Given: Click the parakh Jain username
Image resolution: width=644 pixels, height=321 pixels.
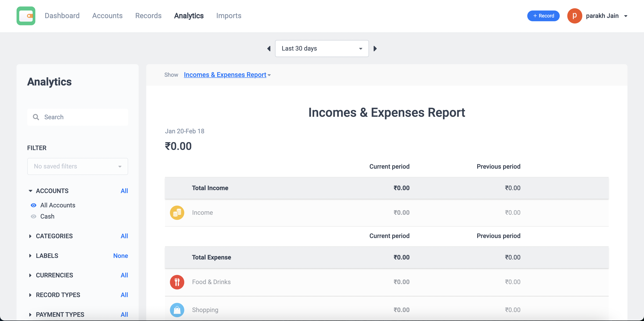Looking at the screenshot, I should [602, 16].
